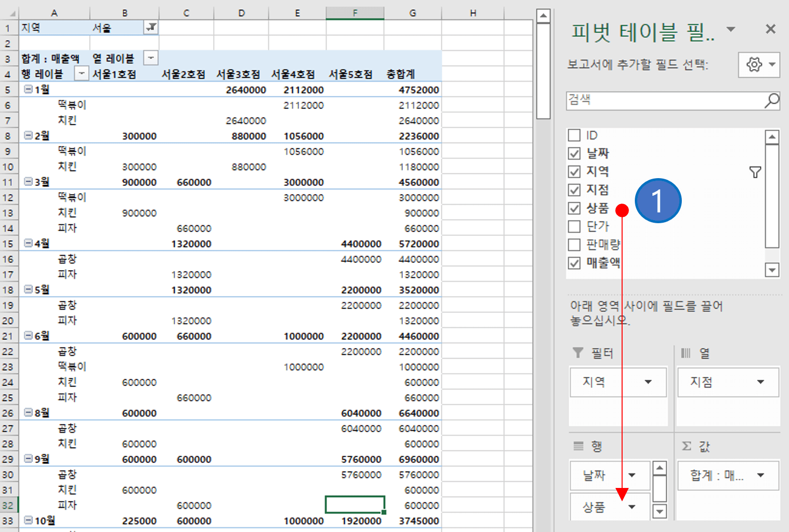Check the 판매량 field checkbox

[574, 245]
